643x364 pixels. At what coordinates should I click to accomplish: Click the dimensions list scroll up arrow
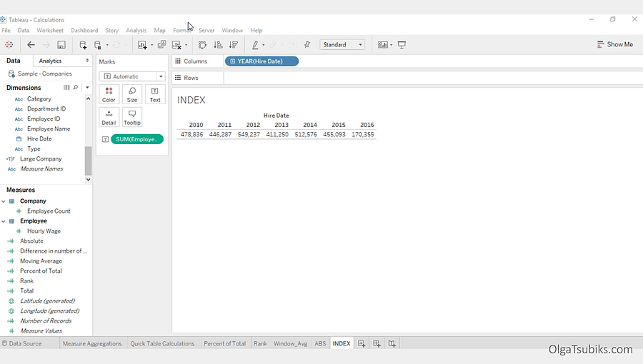(88, 98)
